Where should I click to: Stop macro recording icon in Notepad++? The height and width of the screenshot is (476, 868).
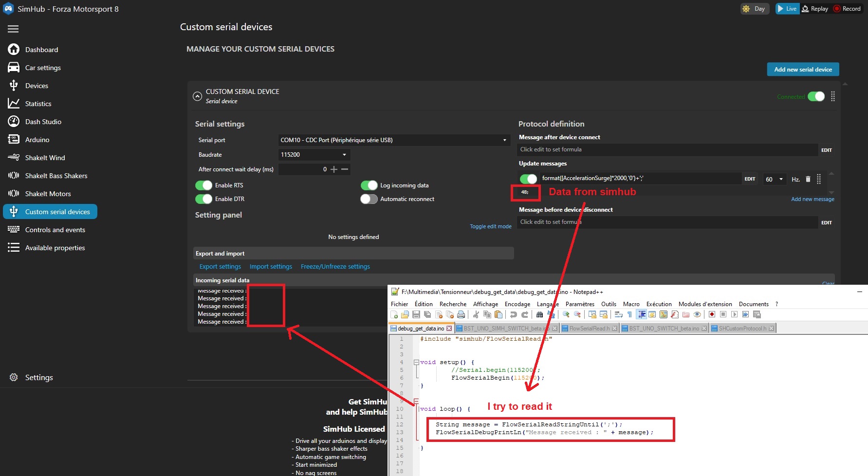click(723, 314)
